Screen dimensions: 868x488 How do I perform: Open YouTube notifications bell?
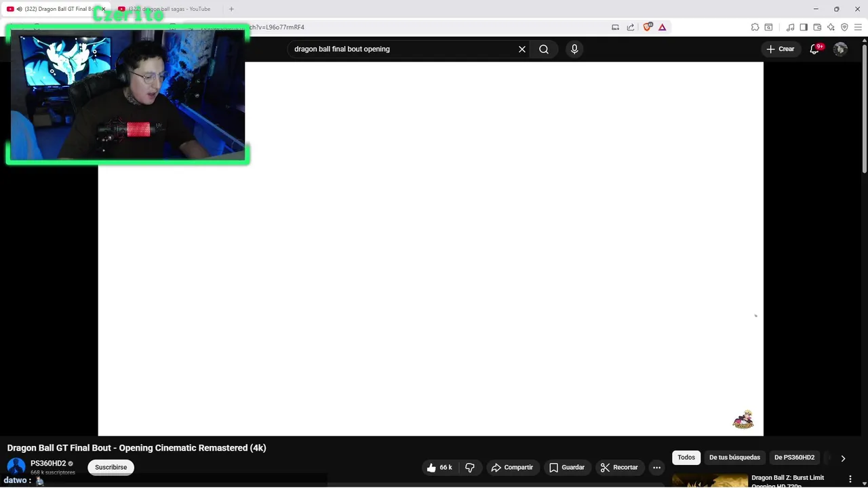[815, 49]
